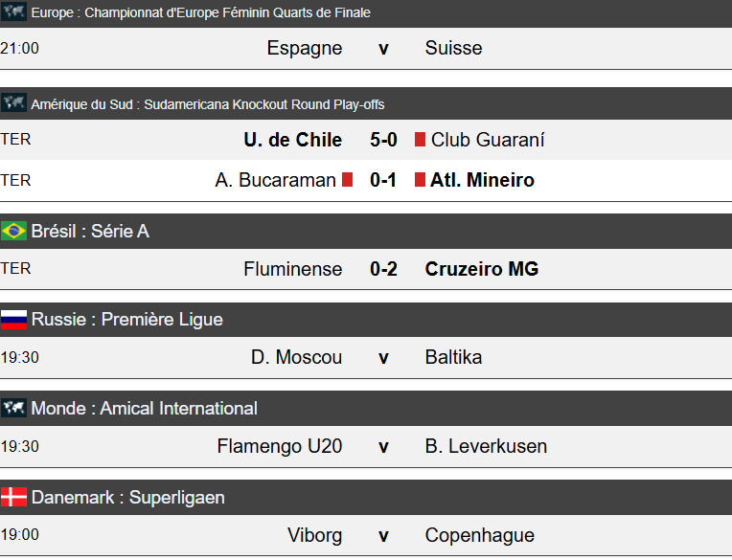This screenshot has height=560, width=732.
Task: Click the Amérique du Sud map icon
Action: coord(13,103)
